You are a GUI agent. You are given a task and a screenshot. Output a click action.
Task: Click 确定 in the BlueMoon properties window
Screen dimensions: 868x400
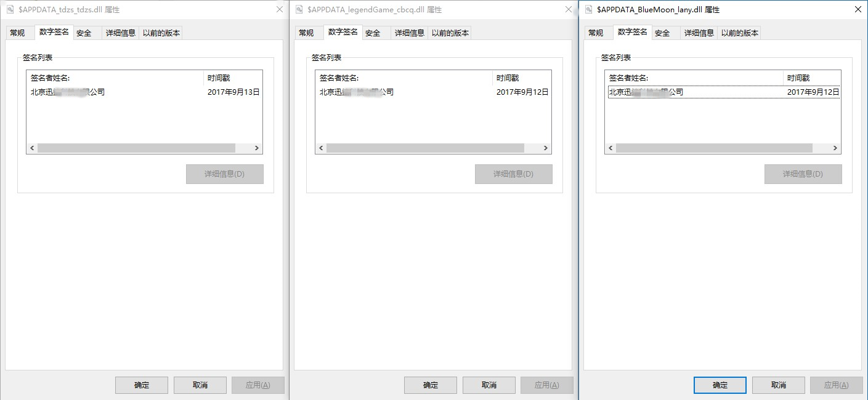pyautogui.click(x=720, y=385)
